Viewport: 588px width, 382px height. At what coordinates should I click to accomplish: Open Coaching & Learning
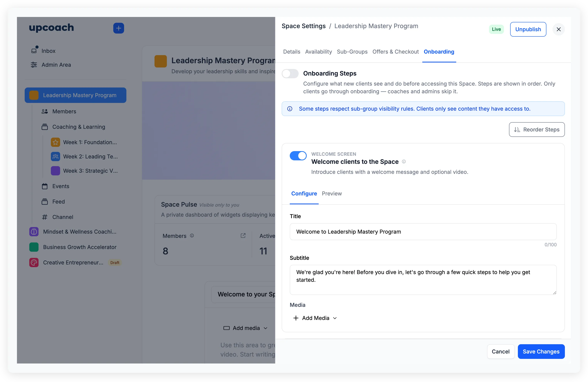coord(78,127)
